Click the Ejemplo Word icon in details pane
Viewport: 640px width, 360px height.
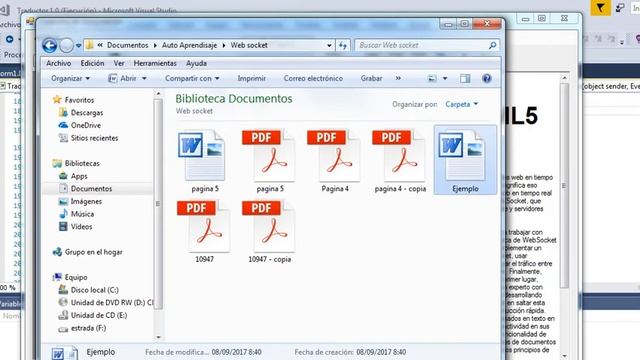(x=65, y=353)
